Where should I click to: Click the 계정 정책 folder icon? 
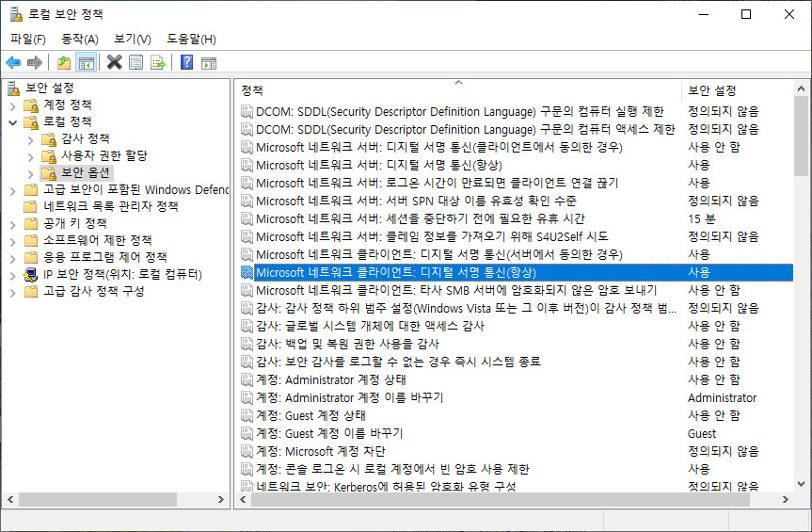(31, 105)
